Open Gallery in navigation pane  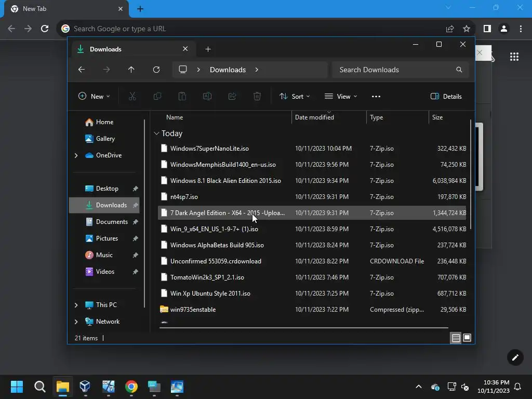coord(104,138)
